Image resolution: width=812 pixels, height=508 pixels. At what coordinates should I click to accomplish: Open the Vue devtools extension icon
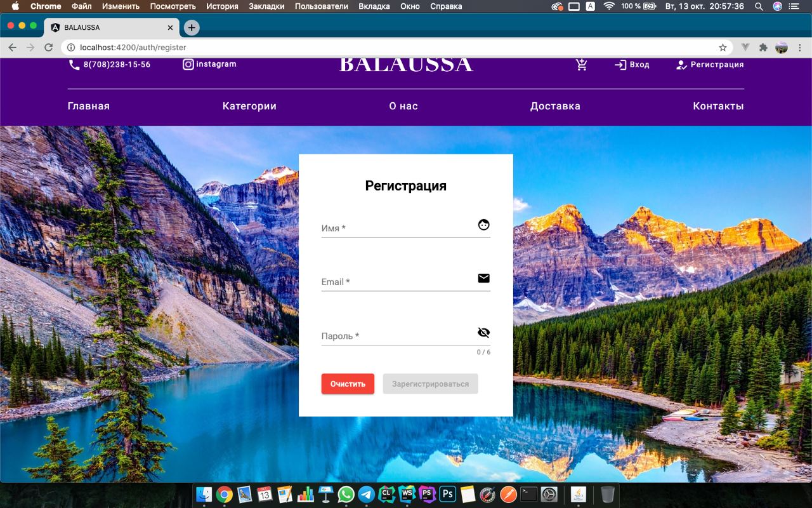746,48
